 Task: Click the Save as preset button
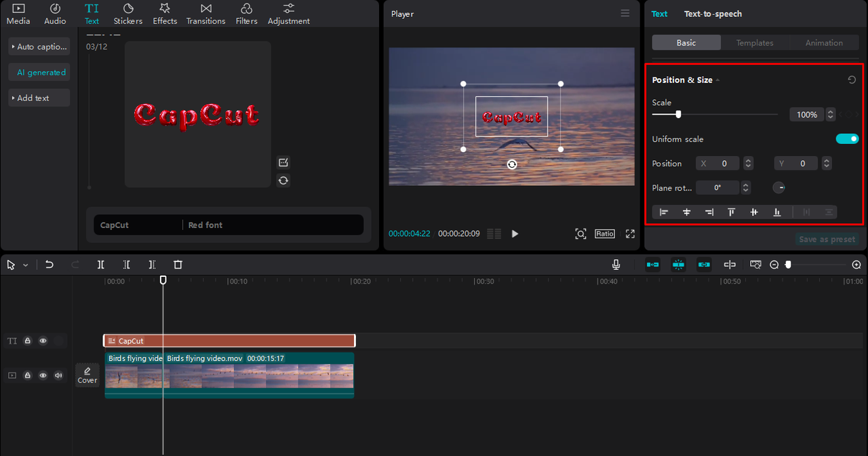point(827,239)
